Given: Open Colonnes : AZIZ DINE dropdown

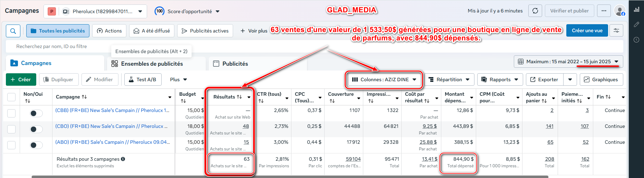Looking at the screenshot, I should coord(384,79).
